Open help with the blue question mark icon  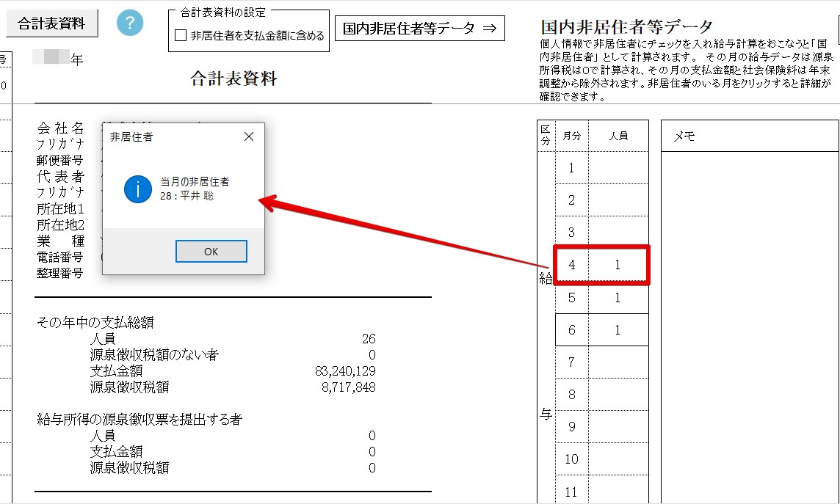pos(130,23)
